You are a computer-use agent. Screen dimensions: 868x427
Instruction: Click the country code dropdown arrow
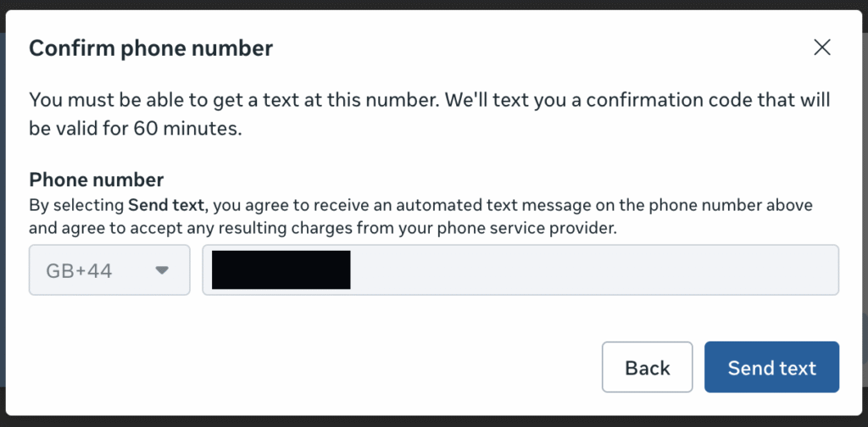(162, 270)
